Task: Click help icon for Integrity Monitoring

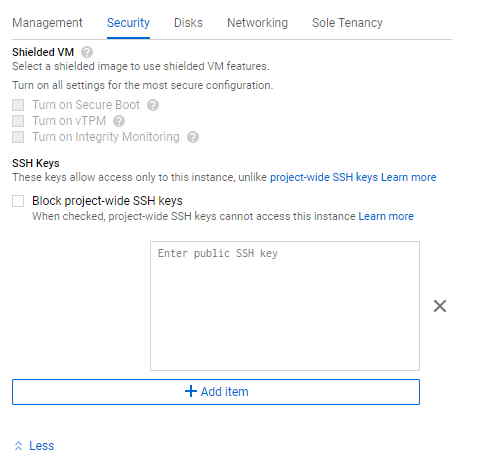Action: pyautogui.click(x=193, y=137)
